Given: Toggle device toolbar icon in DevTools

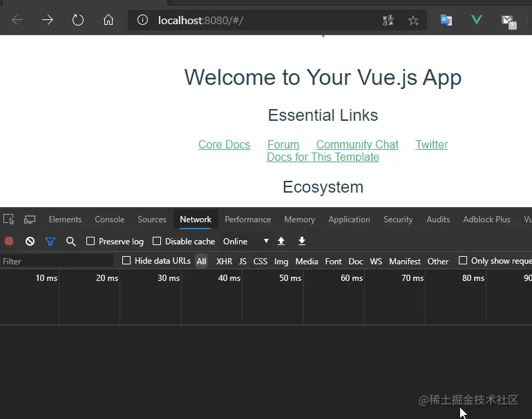Looking at the screenshot, I should pyautogui.click(x=30, y=220).
